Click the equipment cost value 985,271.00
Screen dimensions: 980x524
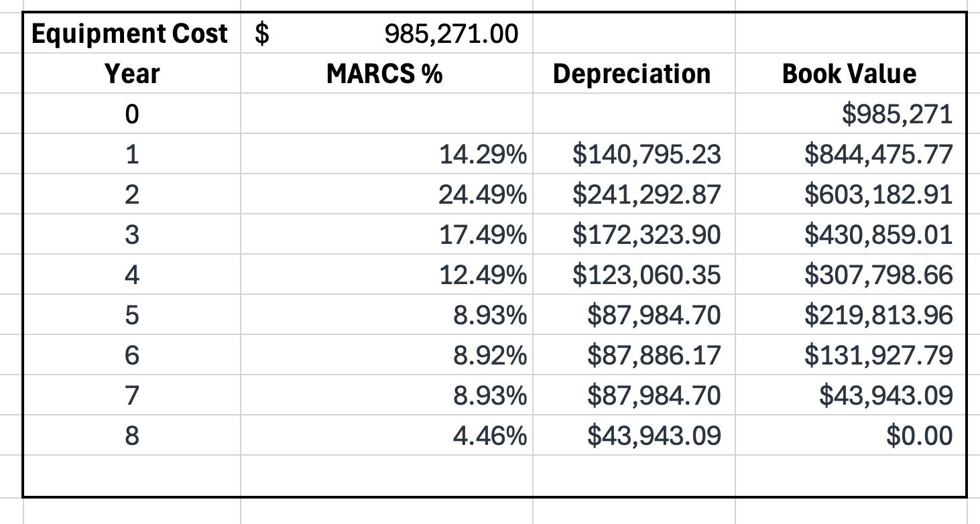451,34
